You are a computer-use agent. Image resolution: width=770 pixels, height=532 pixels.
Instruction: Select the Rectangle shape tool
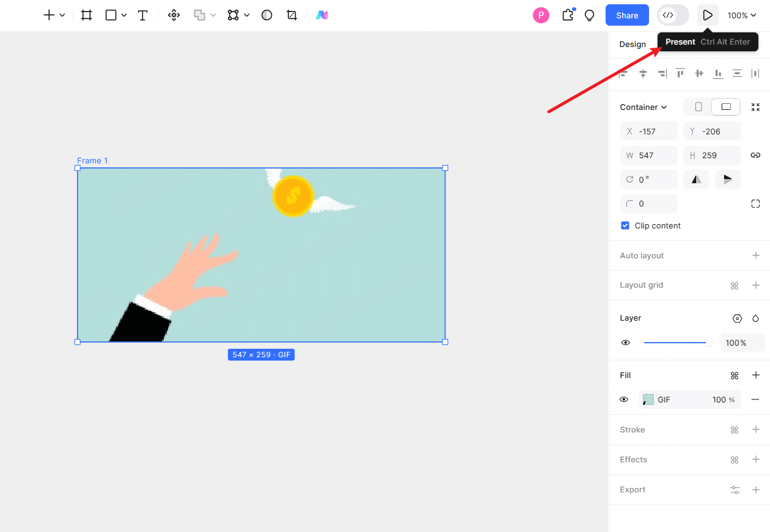point(111,15)
